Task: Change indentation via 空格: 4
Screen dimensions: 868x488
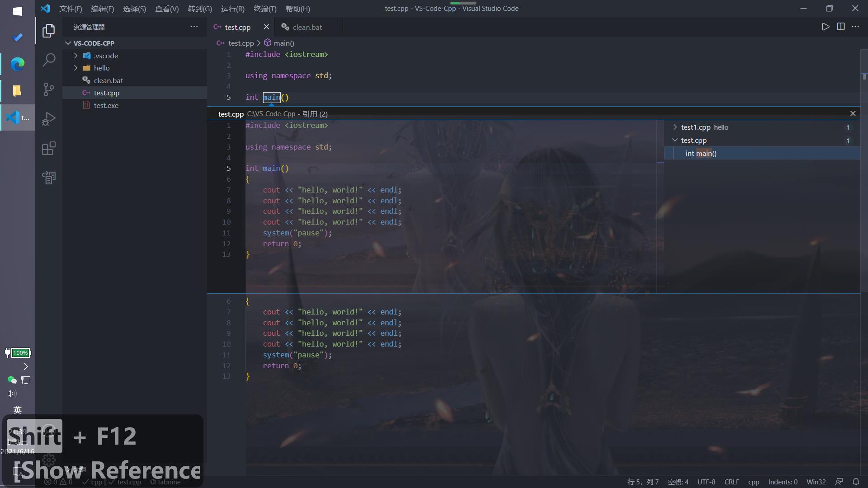Action: (x=678, y=482)
